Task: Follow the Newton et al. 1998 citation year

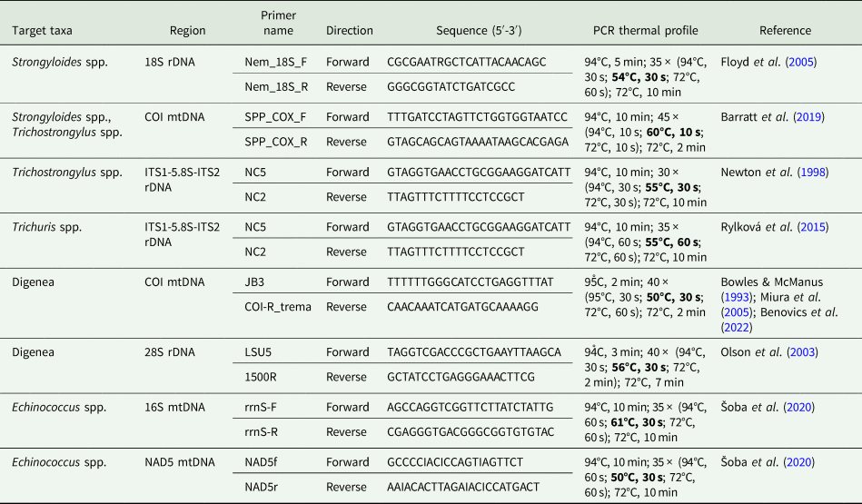Action: 813,172
